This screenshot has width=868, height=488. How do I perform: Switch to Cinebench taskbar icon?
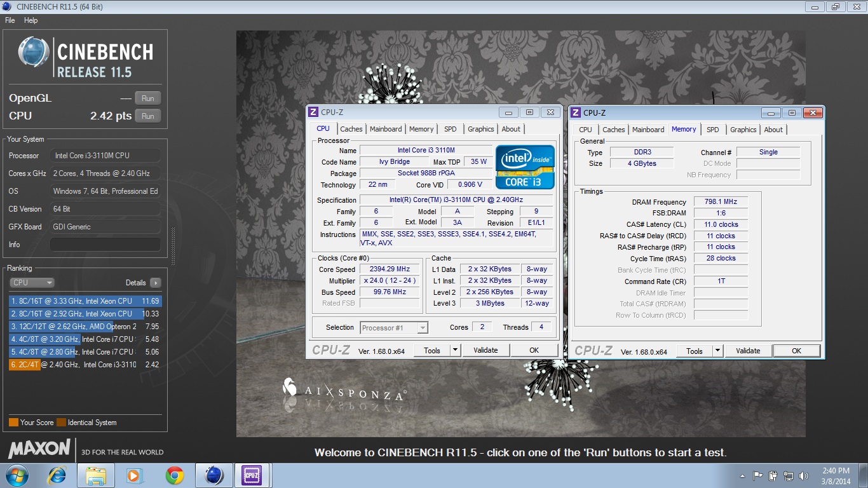[x=214, y=475]
